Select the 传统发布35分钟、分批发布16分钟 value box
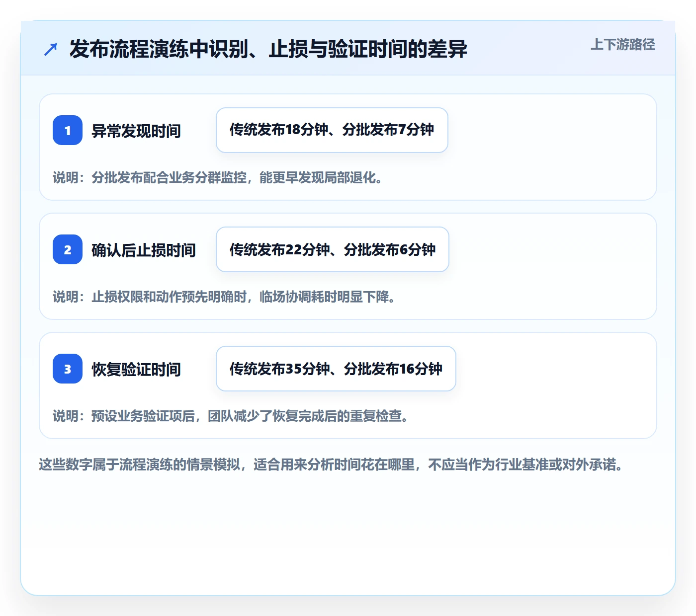 pyautogui.click(x=336, y=369)
